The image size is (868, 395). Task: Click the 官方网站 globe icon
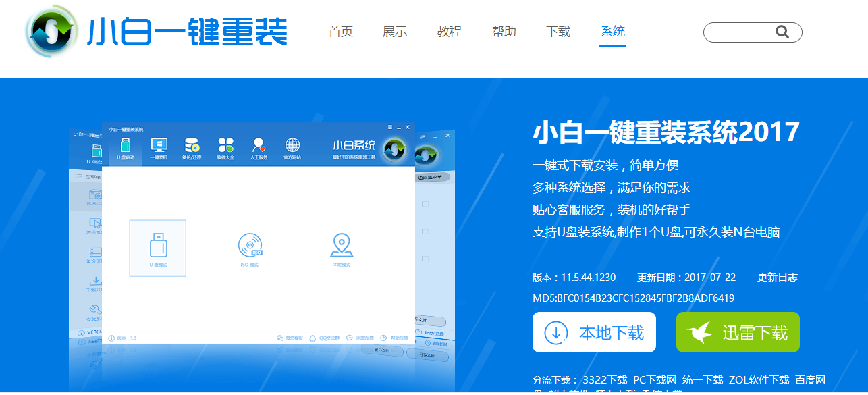click(292, 147)
